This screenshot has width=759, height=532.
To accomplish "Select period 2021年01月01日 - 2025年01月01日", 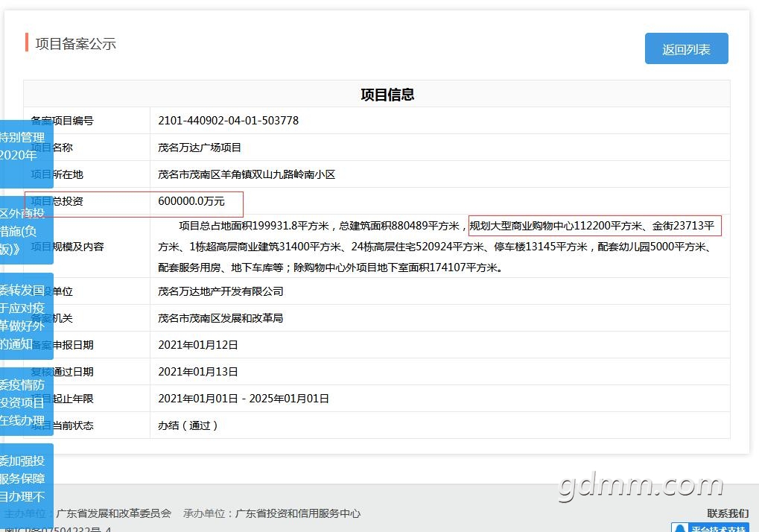I will (244, 399).
